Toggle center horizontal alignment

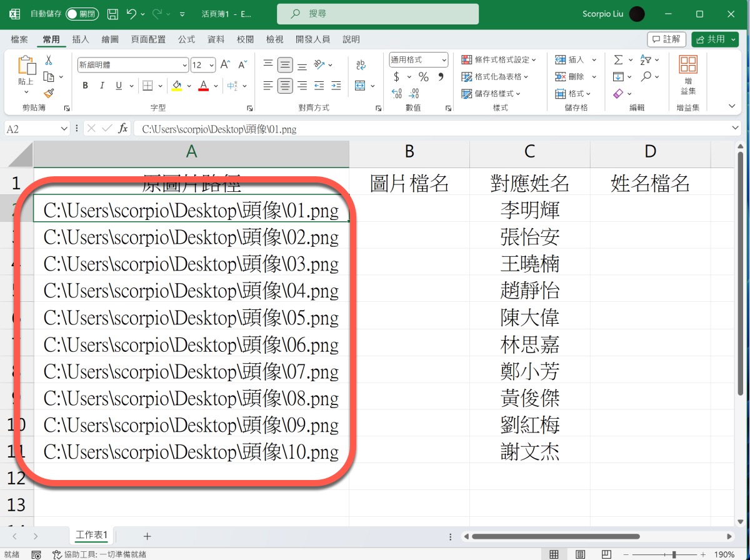tap(285, 86)
